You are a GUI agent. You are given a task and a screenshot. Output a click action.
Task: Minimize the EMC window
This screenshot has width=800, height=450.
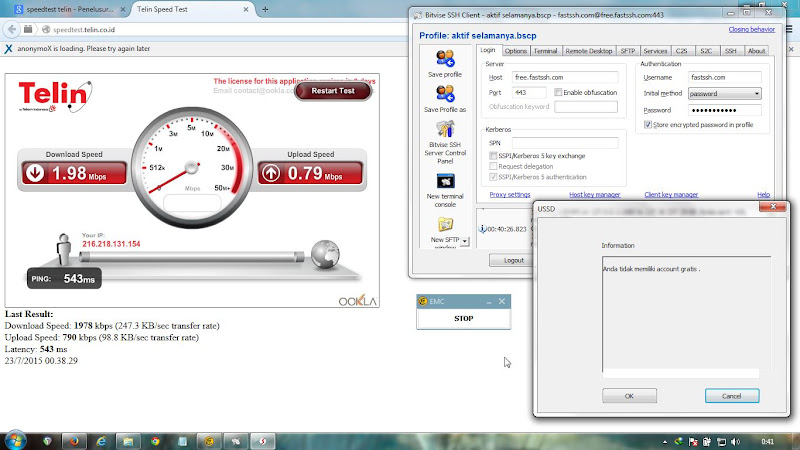(488, 302)
